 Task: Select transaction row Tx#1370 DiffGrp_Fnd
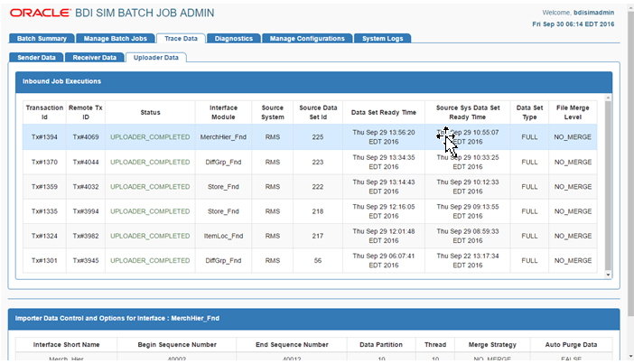click(x=309, y=162)
